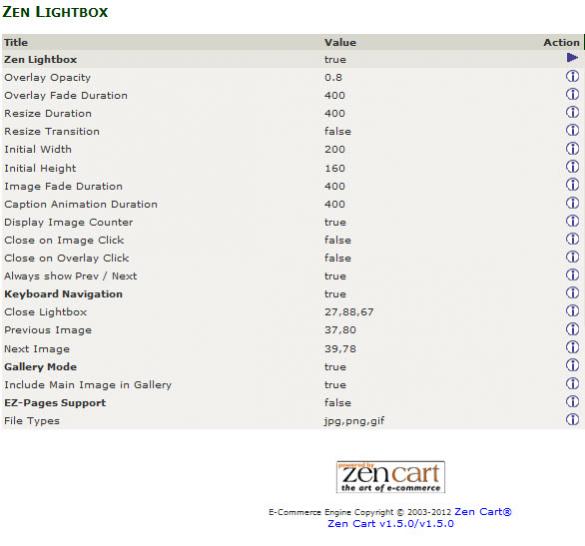Image resolution: width=585 pixels, height=546 pixels.
Task: Choose the Close Lightbox key setting
Action: pyautogui.click(x=292, y=312)
